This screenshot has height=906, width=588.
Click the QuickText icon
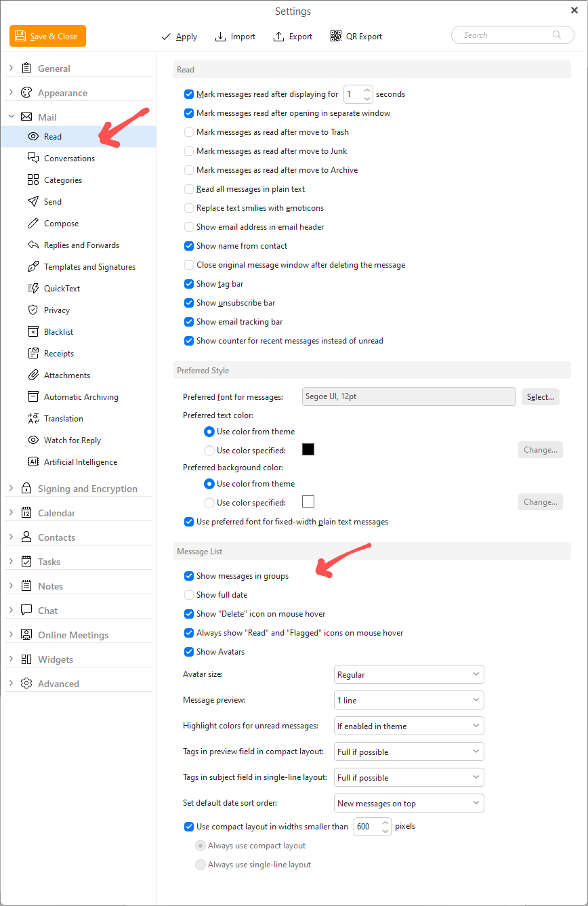coord(33,288)
